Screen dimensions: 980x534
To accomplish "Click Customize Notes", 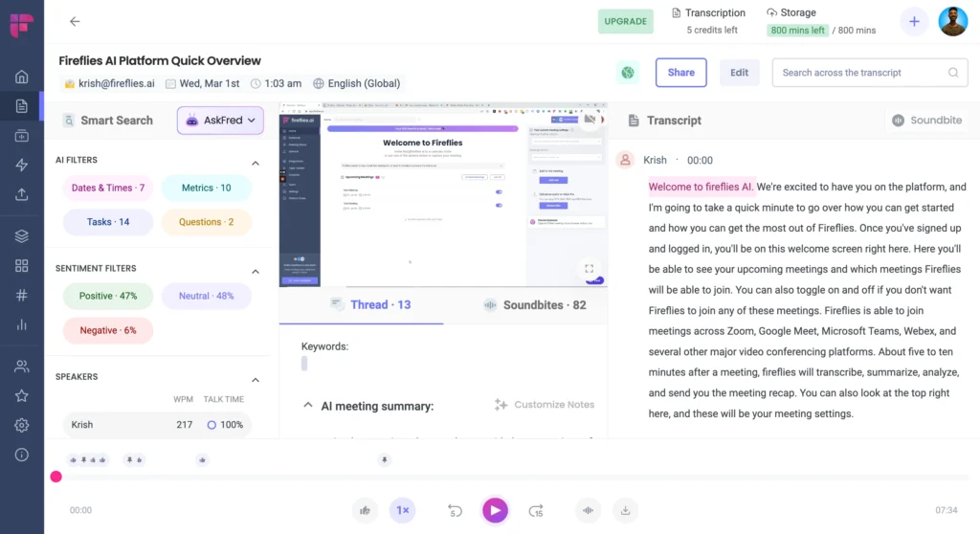I will 545,405.
